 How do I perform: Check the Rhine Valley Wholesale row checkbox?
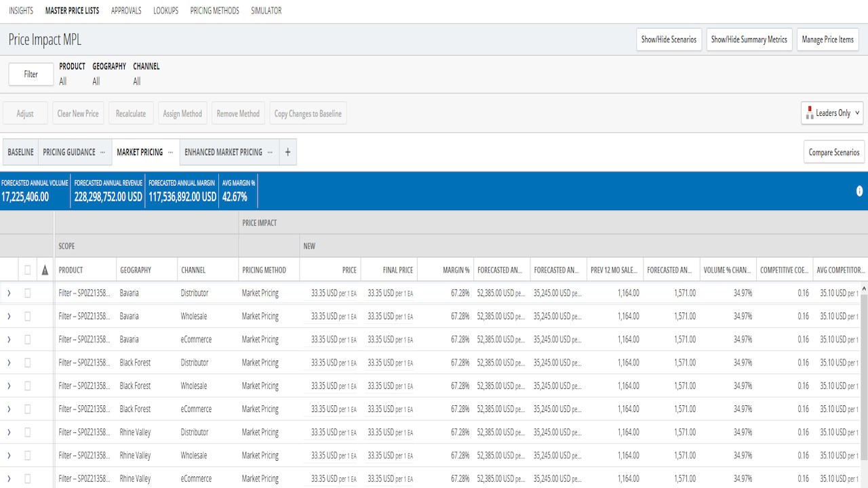(28, 455)
